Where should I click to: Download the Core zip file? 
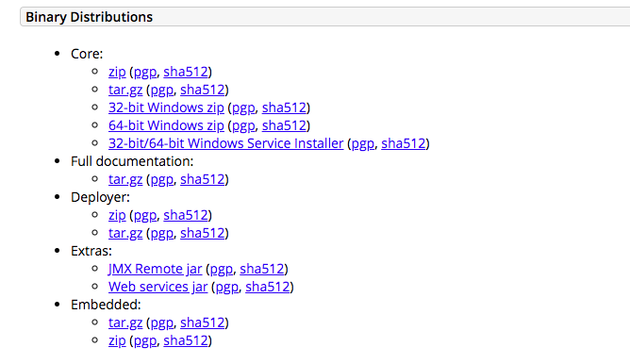[117, 72]
